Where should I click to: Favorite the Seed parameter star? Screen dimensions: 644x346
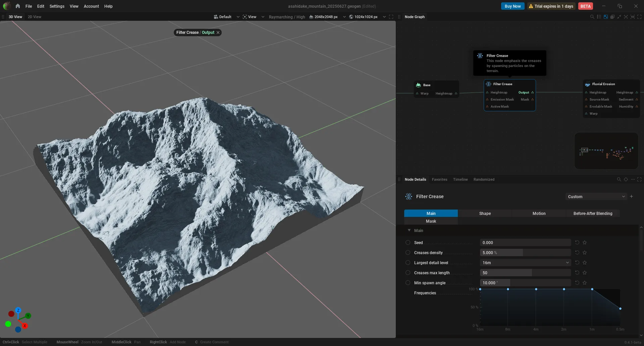585,242
